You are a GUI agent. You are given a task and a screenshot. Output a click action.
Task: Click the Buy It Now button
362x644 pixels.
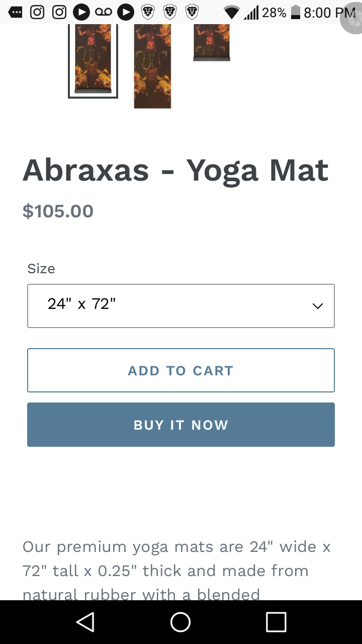tap(180, 425)
